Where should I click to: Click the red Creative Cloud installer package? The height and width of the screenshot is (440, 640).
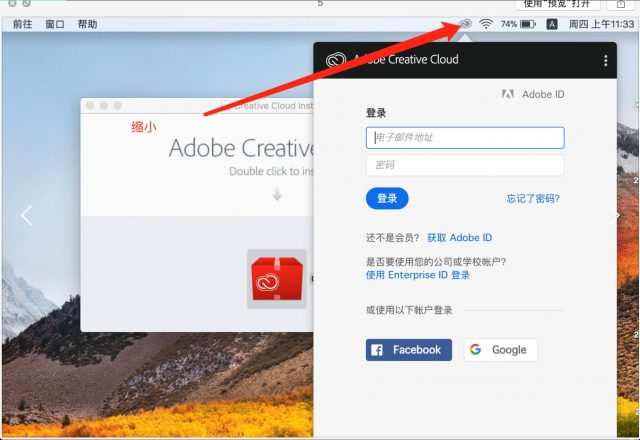(277, 279)
